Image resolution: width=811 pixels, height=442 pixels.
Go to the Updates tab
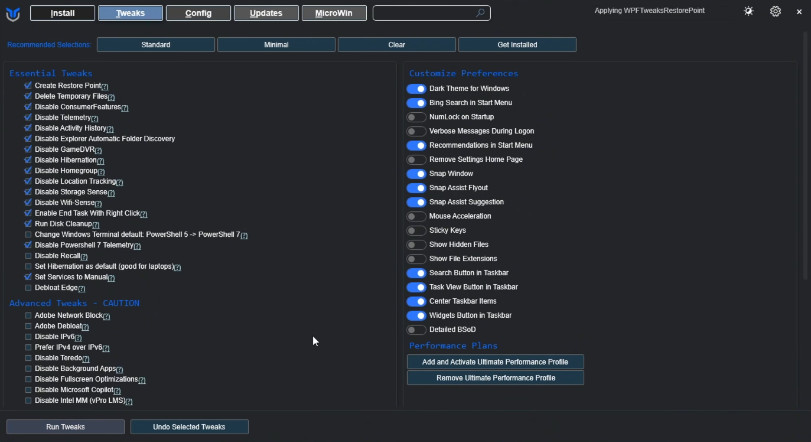265,13
